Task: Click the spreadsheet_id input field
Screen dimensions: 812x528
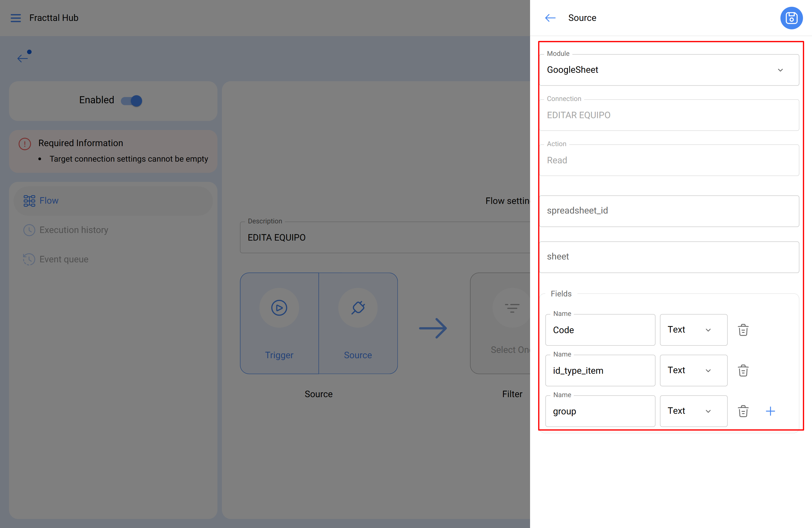Action: tap(669, 211)
